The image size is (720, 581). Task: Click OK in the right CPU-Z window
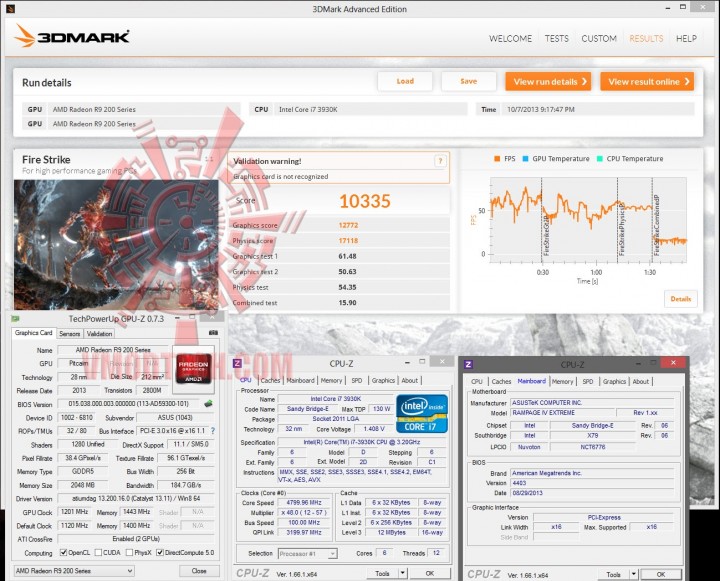point(660,574)
